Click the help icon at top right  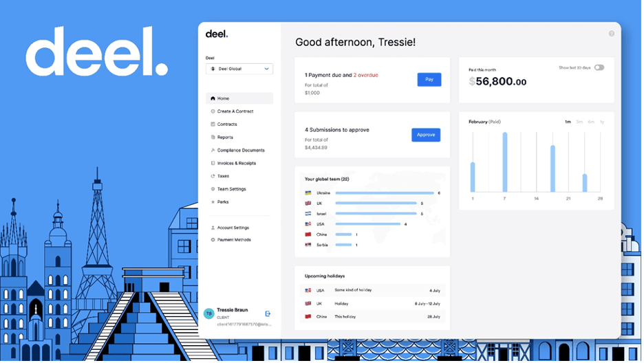tap(612, 34)
